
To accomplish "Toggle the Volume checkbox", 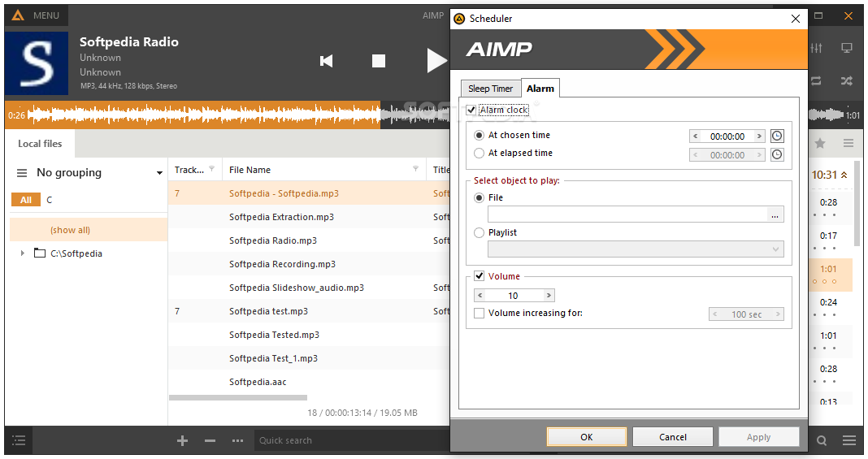I will click(x=480, y=276).
